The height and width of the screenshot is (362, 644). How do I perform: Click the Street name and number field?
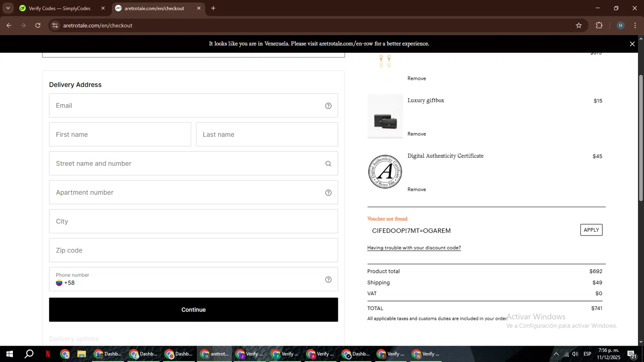pyautogui.click(x=193, y=163)
